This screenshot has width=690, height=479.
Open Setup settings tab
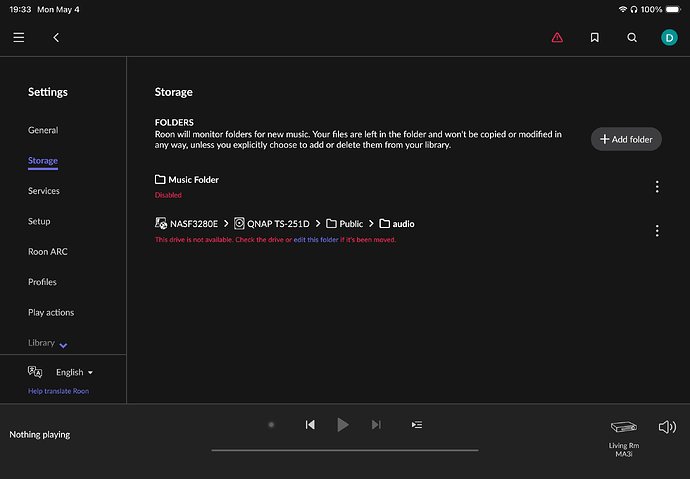(x=39, y=221)
